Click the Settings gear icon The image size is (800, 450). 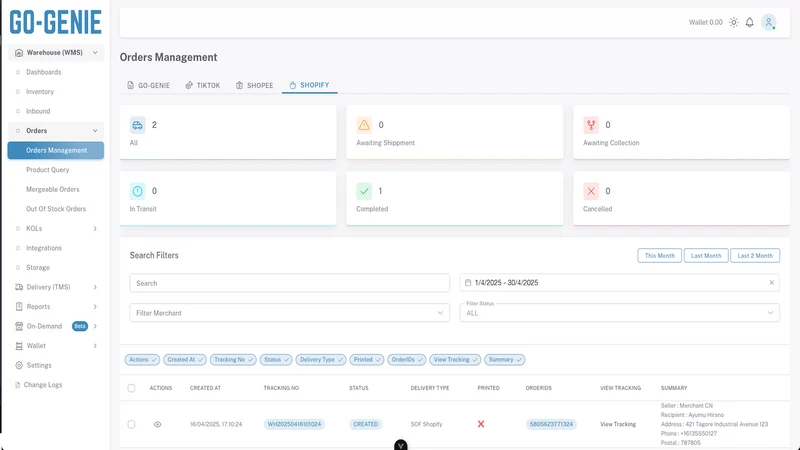[19, 365]
